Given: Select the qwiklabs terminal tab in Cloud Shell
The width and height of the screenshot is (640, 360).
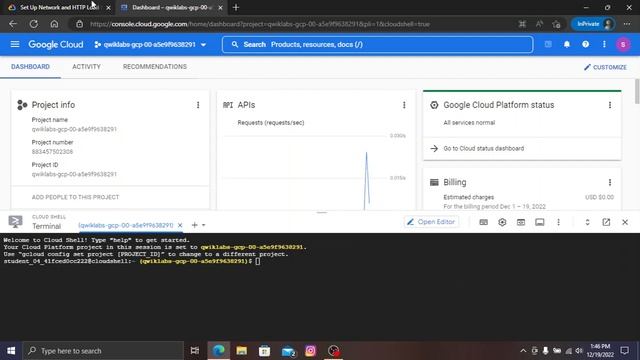Looking at the screenshot, I should click(126, 225).
